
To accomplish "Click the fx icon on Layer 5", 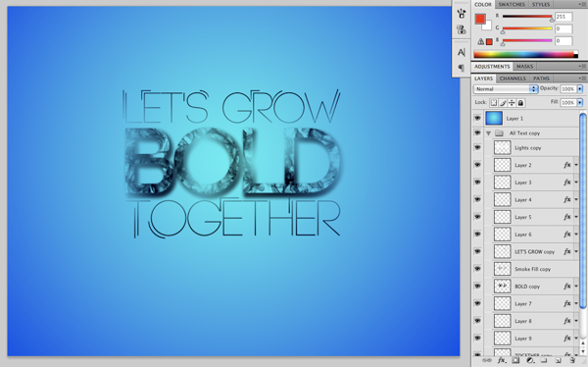I will pyautogui.click(x=567, y=217).
